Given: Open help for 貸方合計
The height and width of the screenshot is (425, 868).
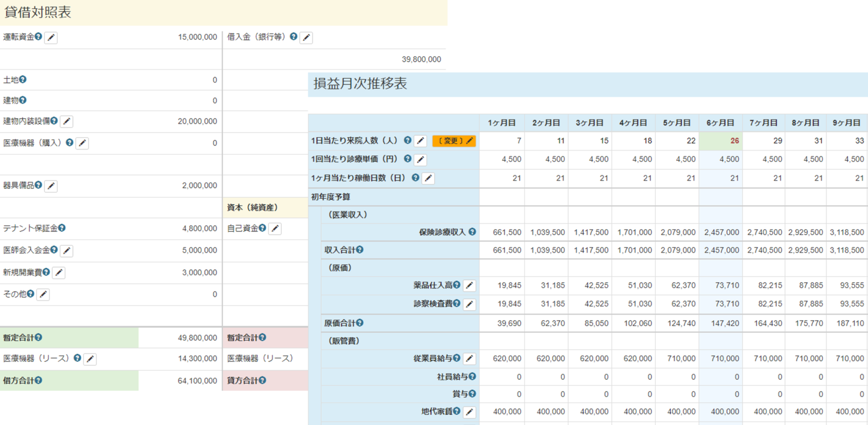Looking at the screenshot, I should (262, 380).
